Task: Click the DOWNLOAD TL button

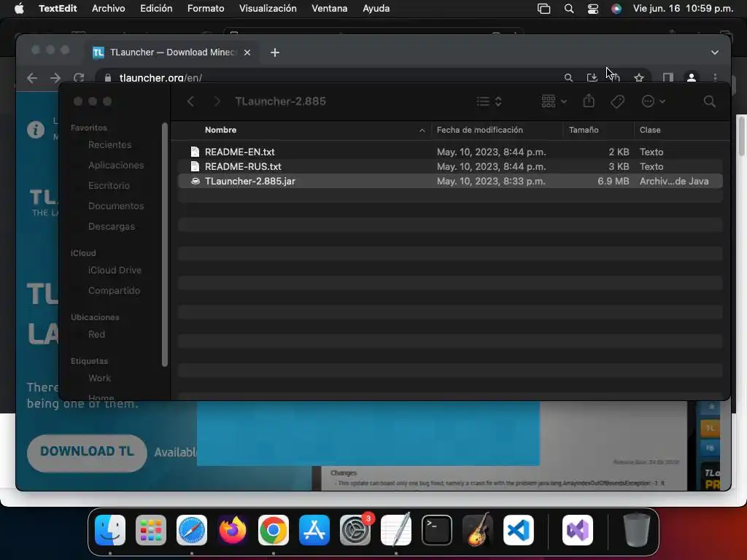Action: 87,452
